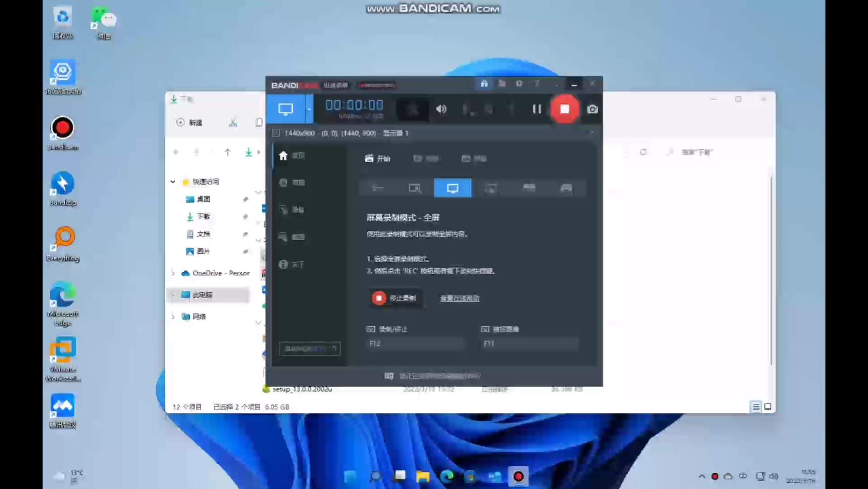Click the message link at Bandicam bottom
Viewport: 868px width, 489px height.
click(434, 376)
